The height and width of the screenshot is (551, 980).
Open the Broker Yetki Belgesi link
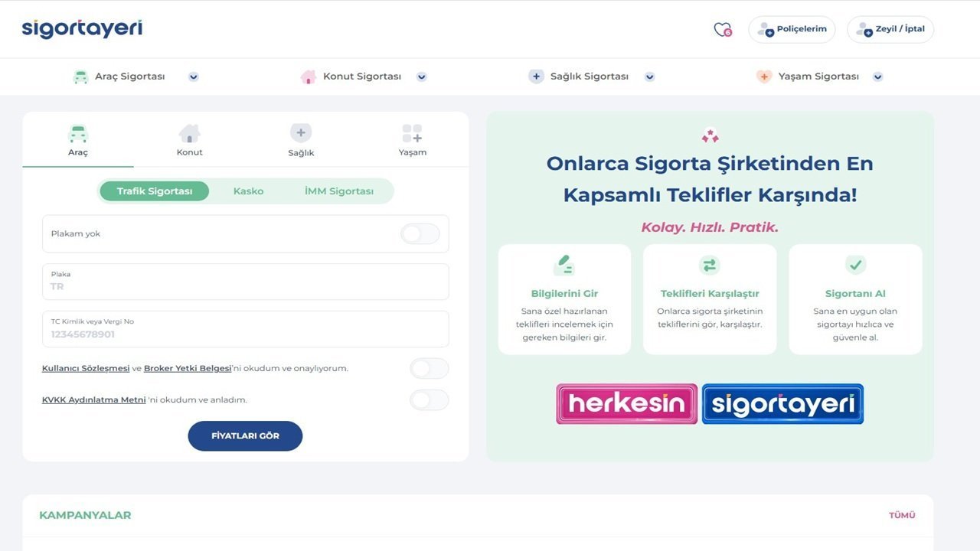coord(188,368)
